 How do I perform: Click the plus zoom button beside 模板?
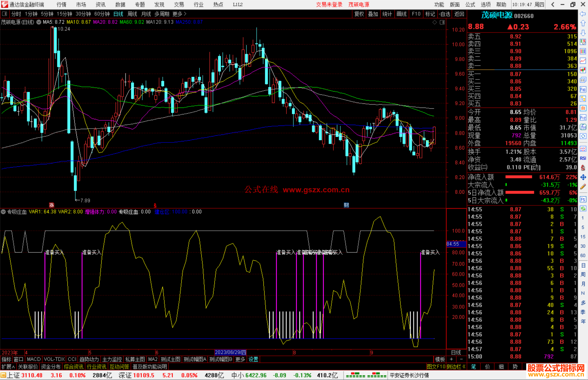click(451, 359)
